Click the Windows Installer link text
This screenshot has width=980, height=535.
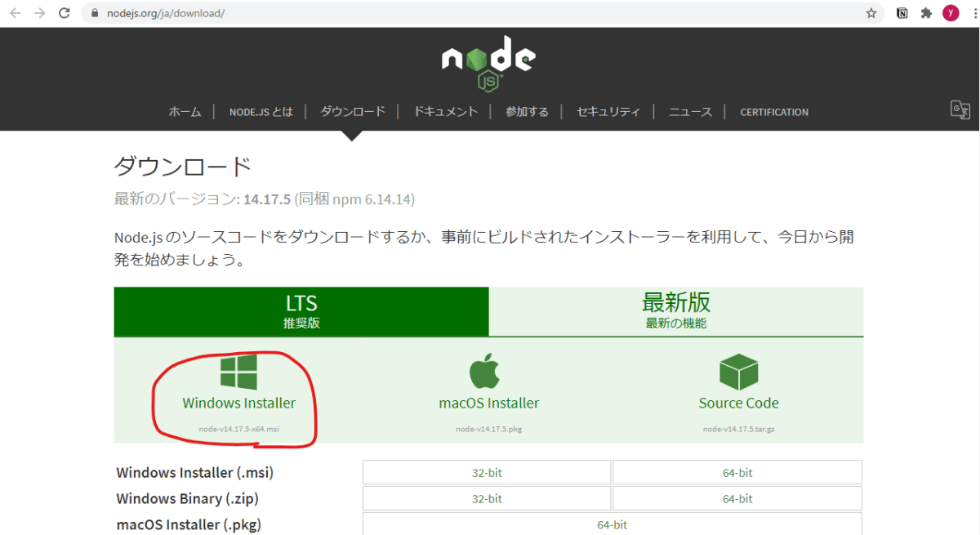[x=239, y=403]
